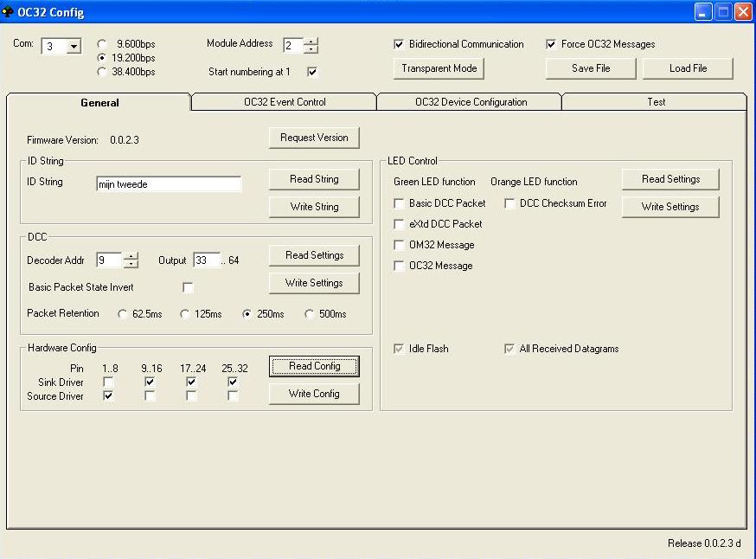Click the Transparent Mode button
The height and width of the screenshot is (559, 756).
click(x=439, y=68)
